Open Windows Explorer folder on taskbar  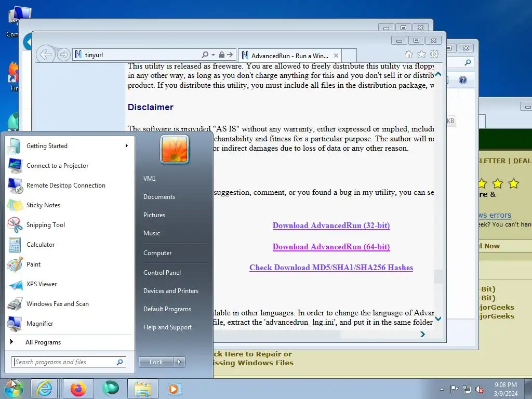tap(143, 389)
